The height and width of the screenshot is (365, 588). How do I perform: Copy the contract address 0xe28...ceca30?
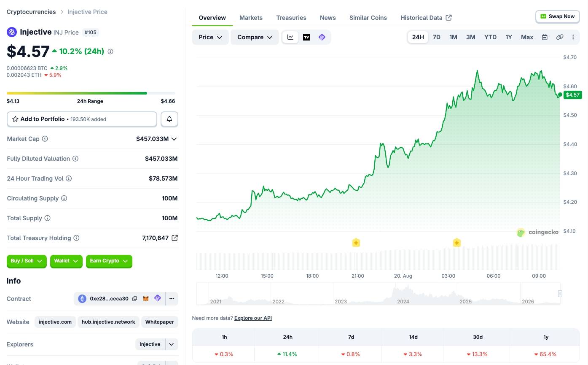point(135,298)
